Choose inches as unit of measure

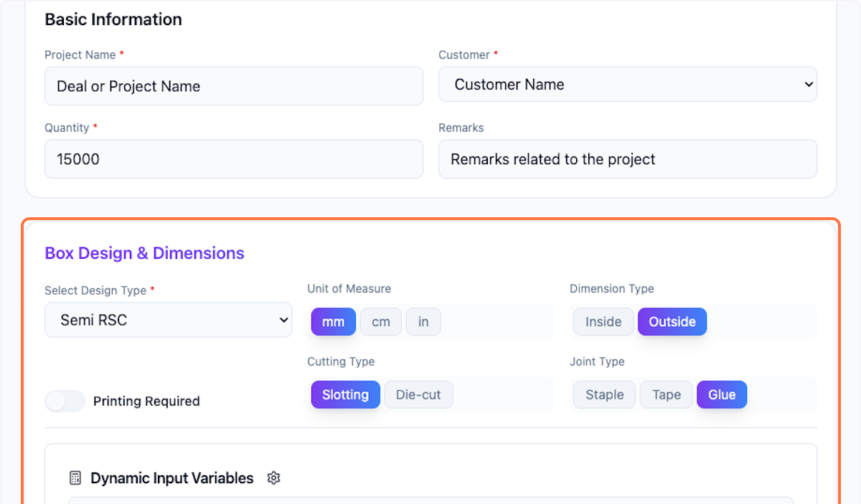point(423,322)
